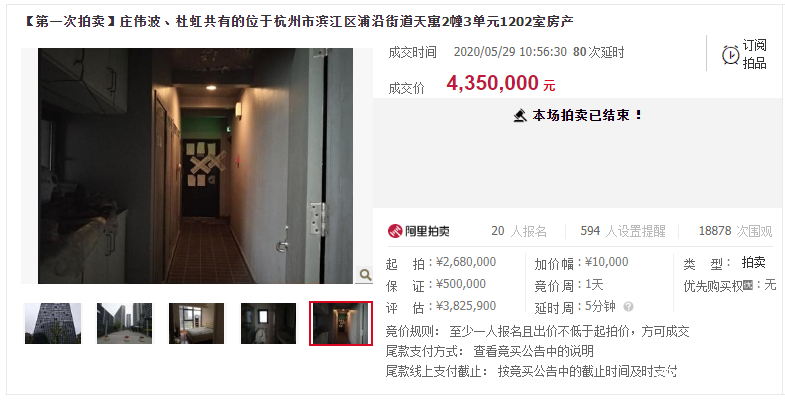Click 查看竞买公告中的说明 payment note
The height and width of the screenshot is (400, 785).
coord(533,351)
